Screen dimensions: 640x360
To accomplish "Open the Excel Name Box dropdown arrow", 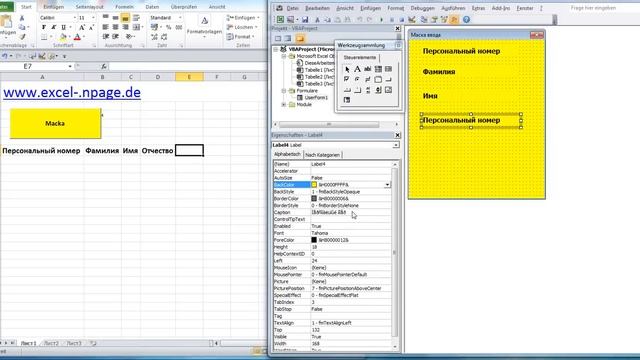I will 70,66.
